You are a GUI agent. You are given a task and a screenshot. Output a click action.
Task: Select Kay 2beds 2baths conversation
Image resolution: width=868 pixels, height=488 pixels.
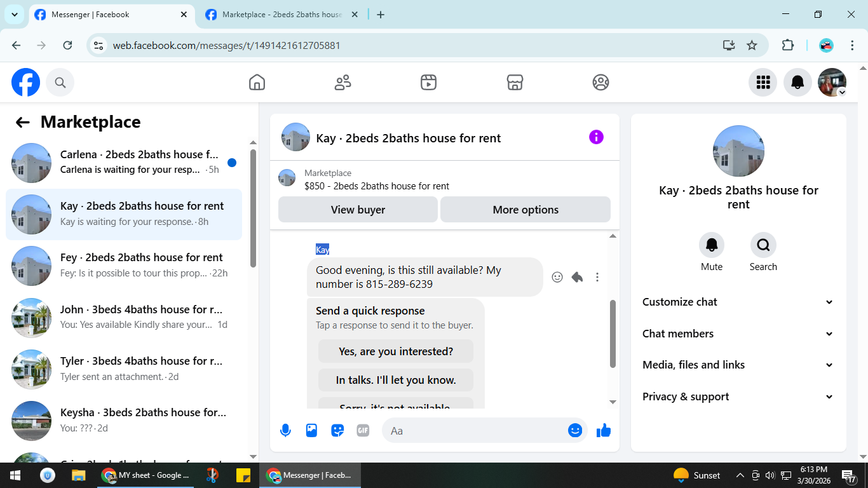tap(124, 214)
